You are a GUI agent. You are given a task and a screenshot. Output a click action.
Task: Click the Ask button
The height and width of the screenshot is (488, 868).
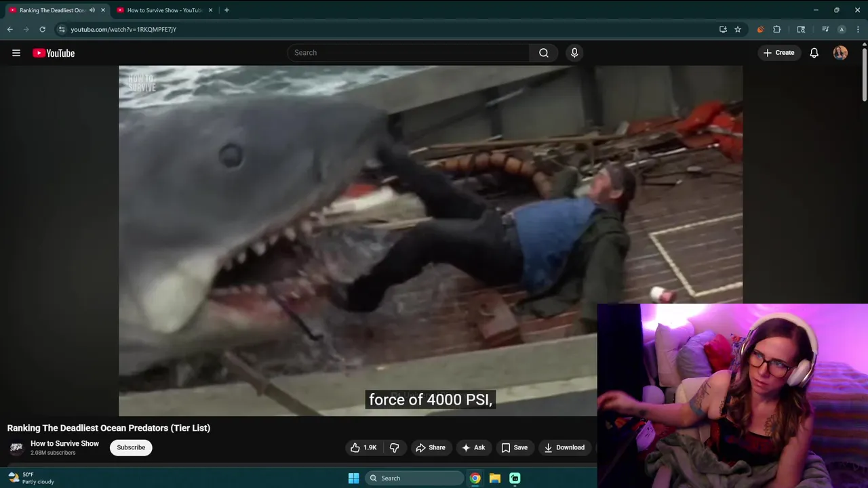[473, 447]
